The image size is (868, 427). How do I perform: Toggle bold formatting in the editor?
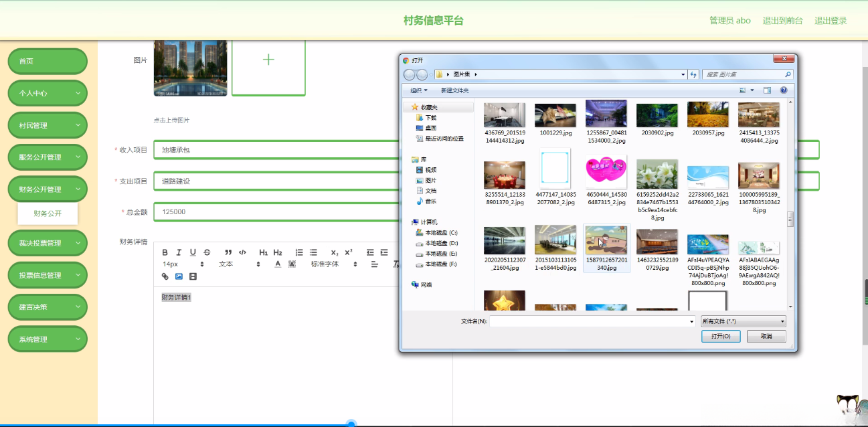pyautogui.click(x=165, y=252)
